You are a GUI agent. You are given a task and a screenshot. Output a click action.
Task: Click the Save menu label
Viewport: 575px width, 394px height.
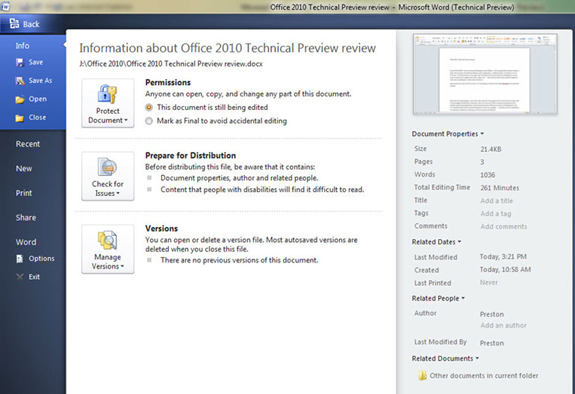(36, 62)
